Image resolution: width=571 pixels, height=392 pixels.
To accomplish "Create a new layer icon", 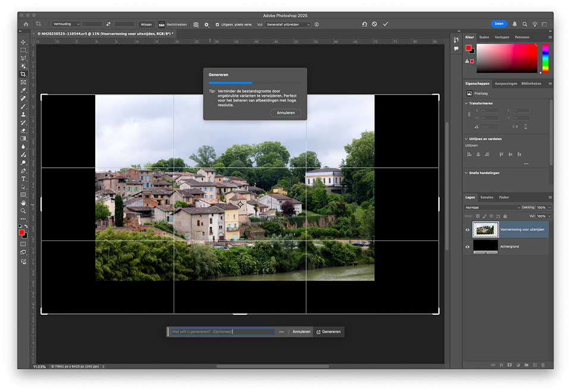I will [535, 365].
